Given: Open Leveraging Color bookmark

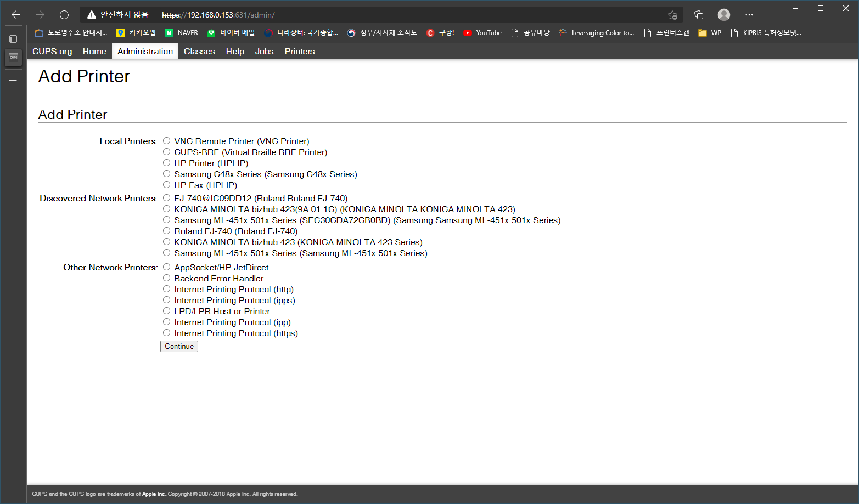Looking at the screenshot, I should coord(597,33).
